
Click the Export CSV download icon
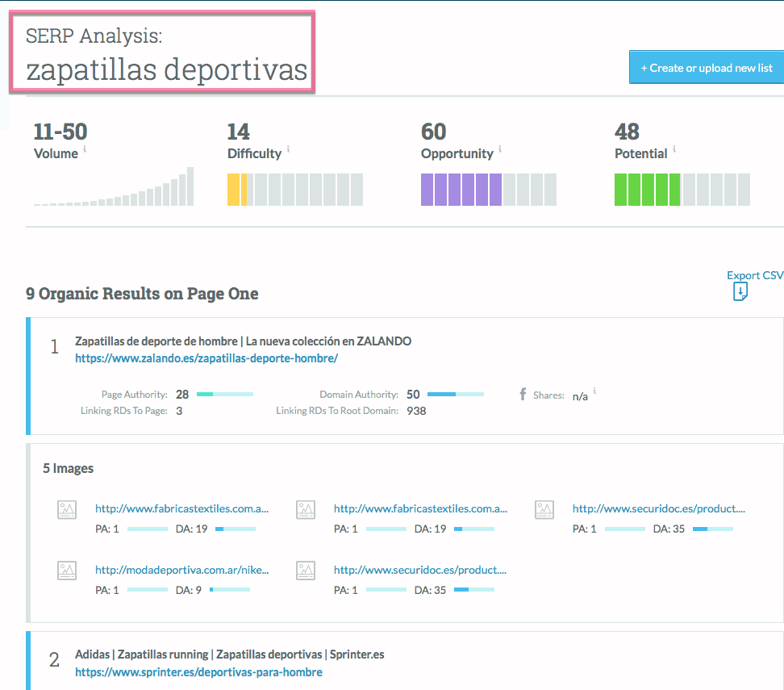pyautogui.click(x=740, y=291)
